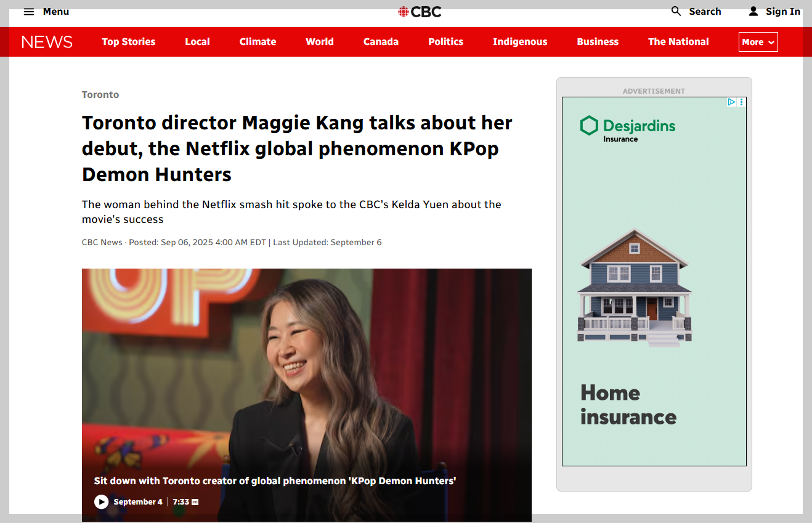This screenshot has width=812, height=523.
Task: Click the ADVERTISEMENT label
Action: coord(654,91)
